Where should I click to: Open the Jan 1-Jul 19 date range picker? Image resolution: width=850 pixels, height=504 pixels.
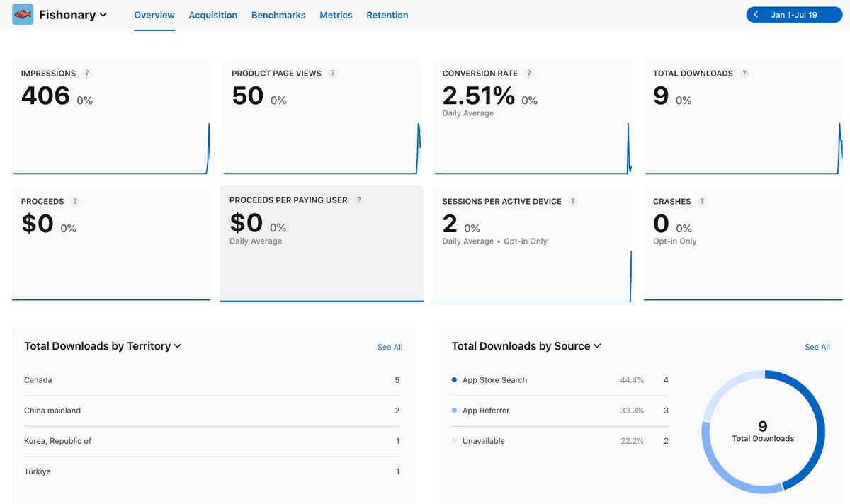point(796,13)
